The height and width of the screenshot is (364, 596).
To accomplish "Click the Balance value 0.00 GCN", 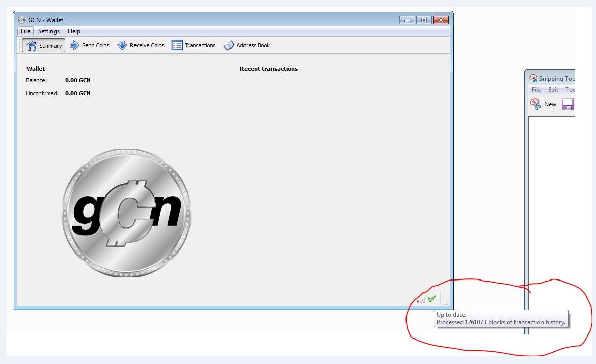I will (77, 80).
